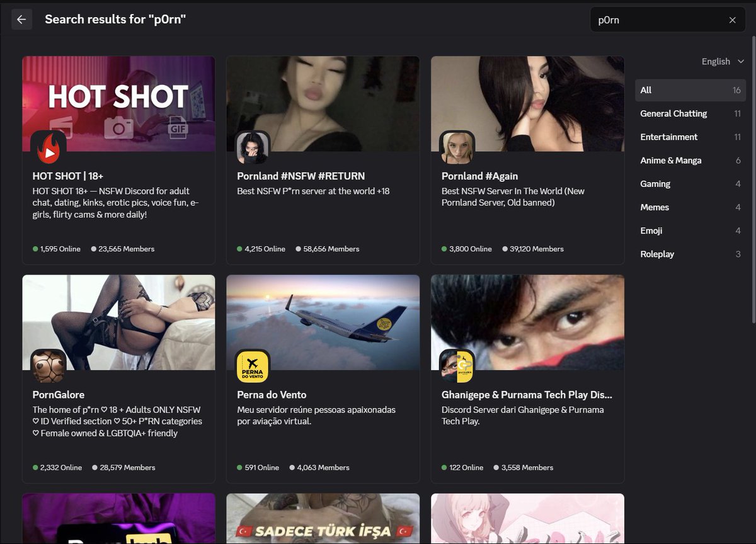The width and height of the screenshot is (756, 544).
Task: Click the "3,800 Online" status text
Action: click(470, 249)
